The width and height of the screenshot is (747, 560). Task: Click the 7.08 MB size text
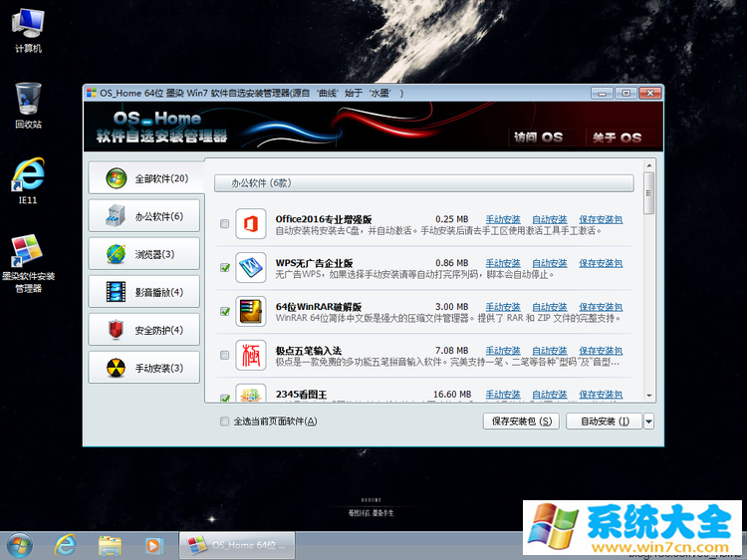click(x=451, y=351)
